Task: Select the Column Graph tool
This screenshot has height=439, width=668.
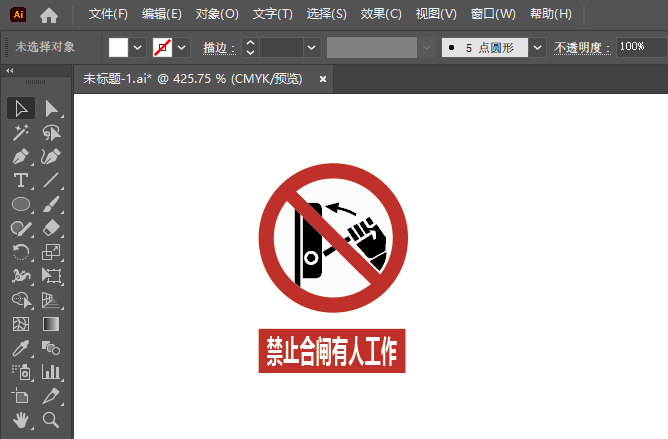Action: point(51,372)
